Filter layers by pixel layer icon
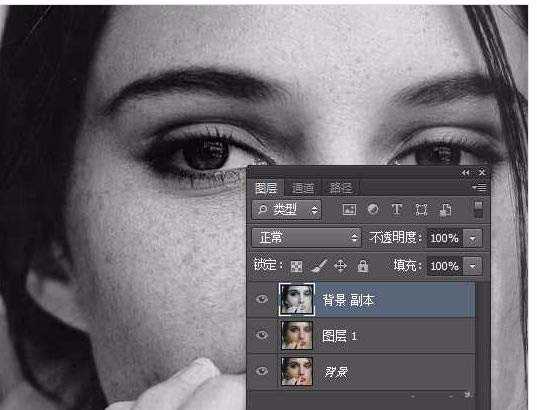537x410 pixels. click(x=349, y=209)
